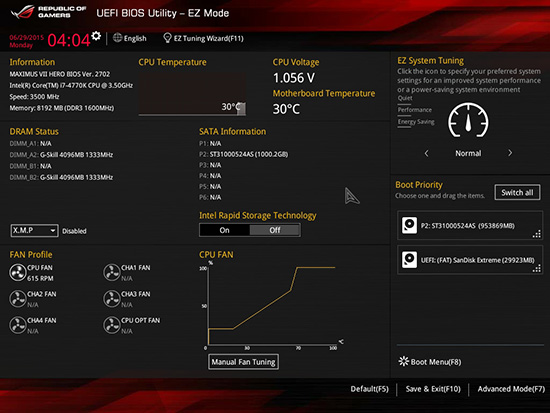
Task: Open language selection English
Action: [135, 38]
